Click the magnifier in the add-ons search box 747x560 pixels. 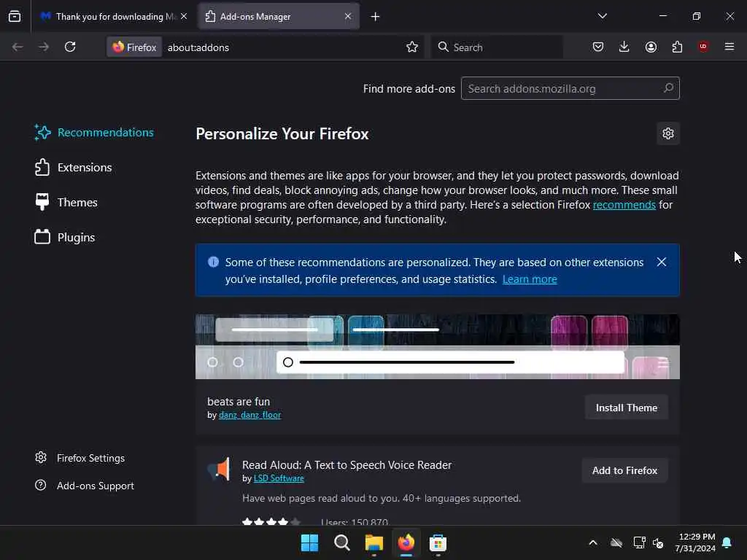668,88
